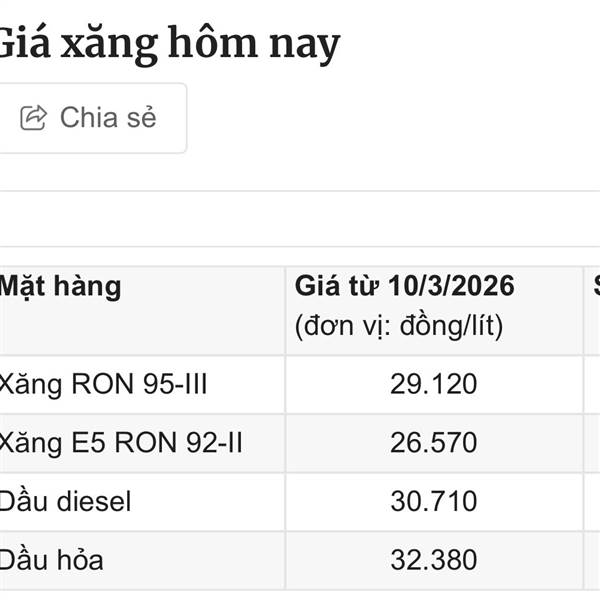Screen dimensions: 600x600
Task: Select the Xăng RON 95-III row label
Action: click(x=104, y=384)
